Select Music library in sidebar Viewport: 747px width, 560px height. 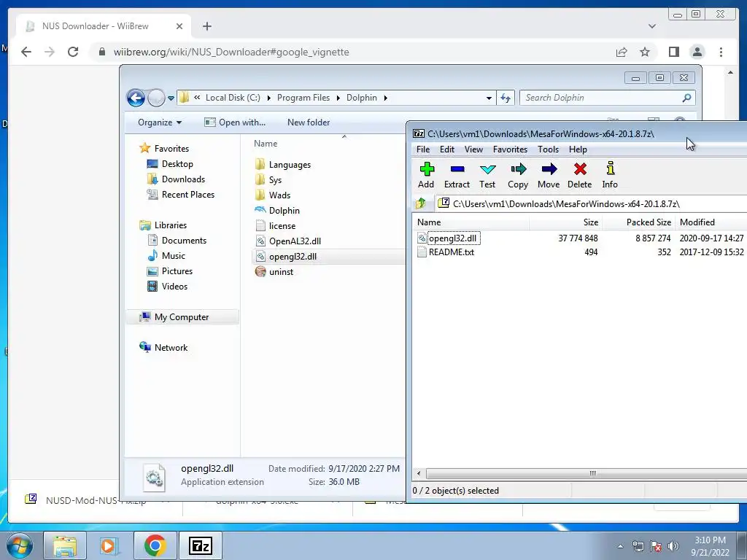(x=166, y=256)
